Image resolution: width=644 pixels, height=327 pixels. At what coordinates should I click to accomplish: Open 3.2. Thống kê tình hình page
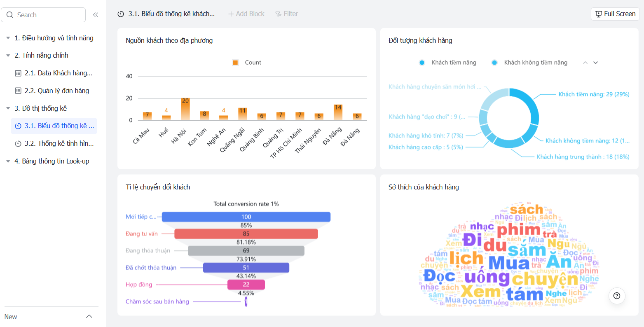(x=54, y=144)
